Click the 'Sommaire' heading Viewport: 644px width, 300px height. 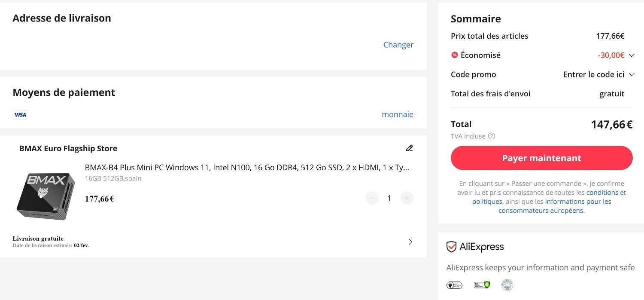[x=476, y=19]
